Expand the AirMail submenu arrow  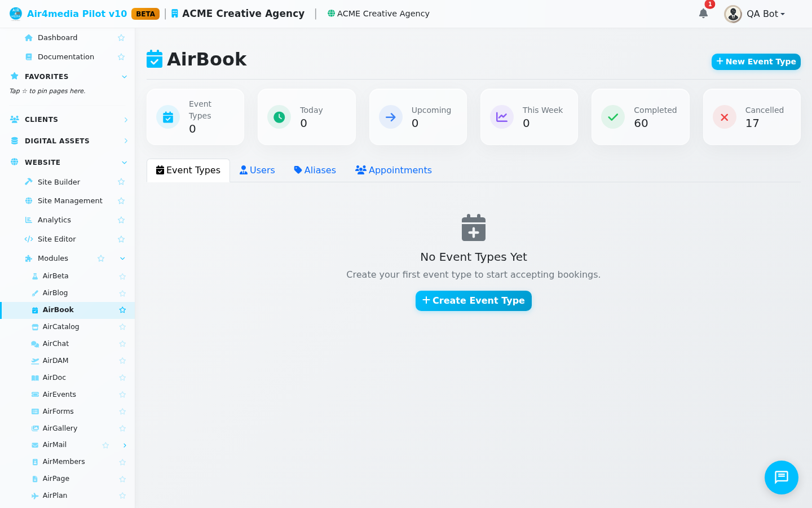pos(125,445)
